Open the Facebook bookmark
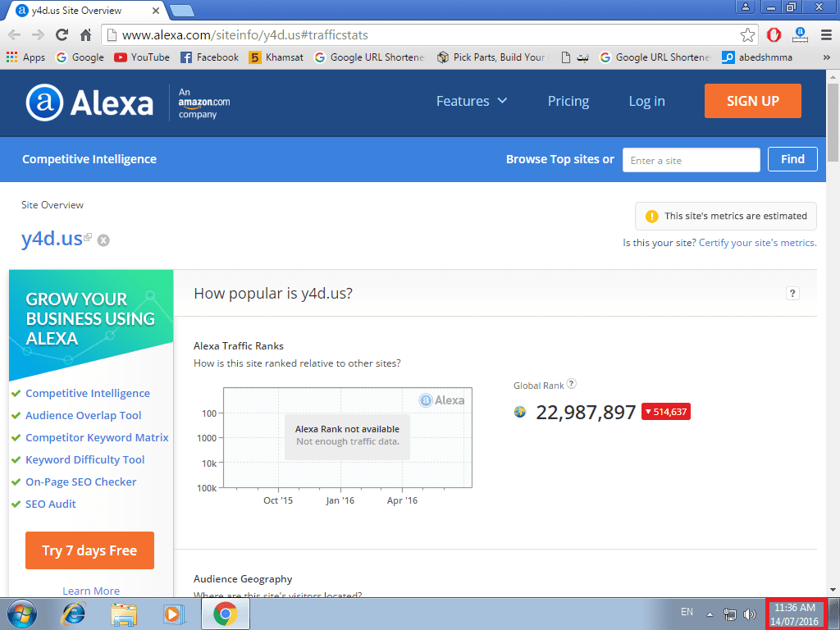 (209, 57)
